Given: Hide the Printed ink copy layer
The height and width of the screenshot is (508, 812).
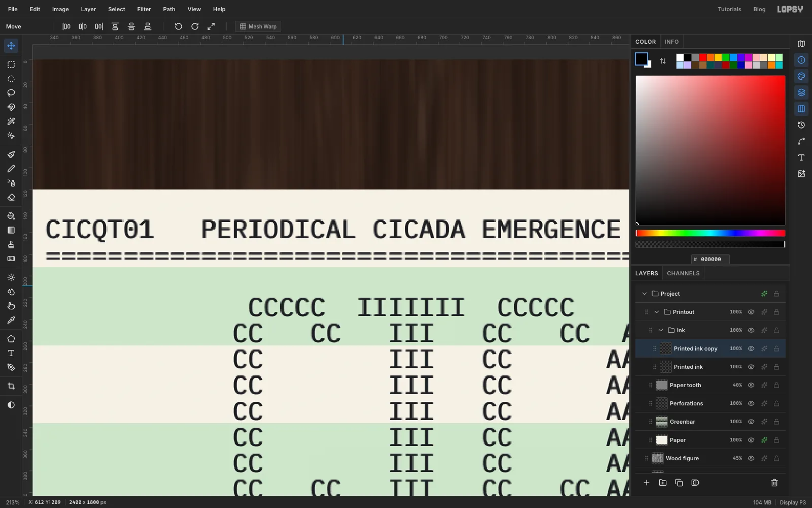Looking at the screenshot, I should (751, 348).
